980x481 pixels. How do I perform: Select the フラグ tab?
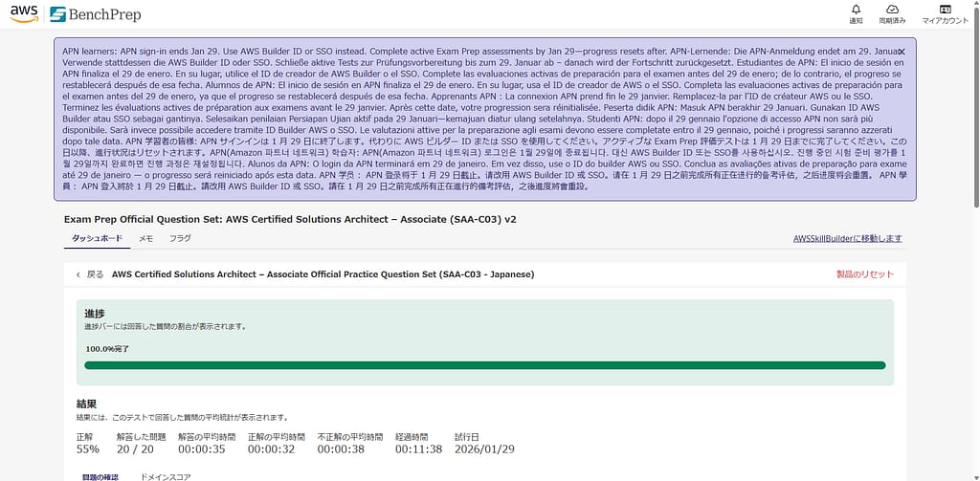pos(180,238)
